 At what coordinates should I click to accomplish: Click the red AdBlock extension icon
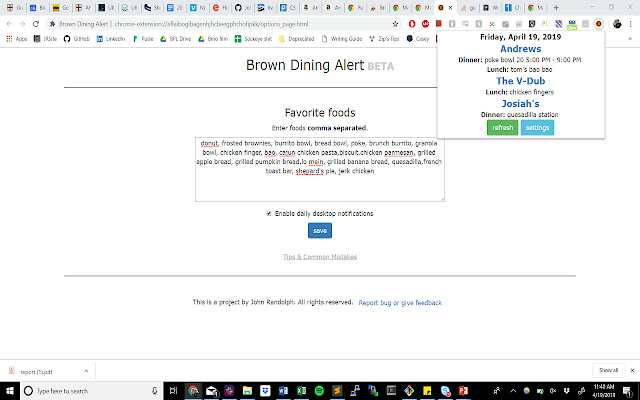(x=425, y=24)
